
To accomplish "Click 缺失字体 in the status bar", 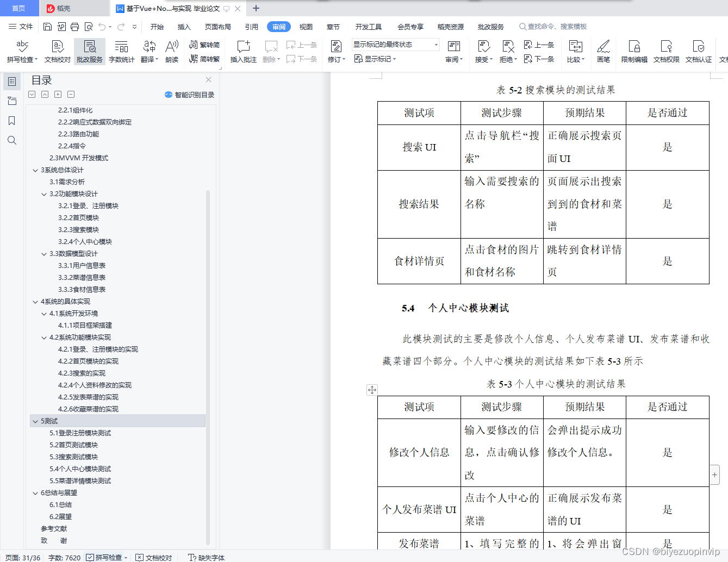I will (x=207, y=557).
